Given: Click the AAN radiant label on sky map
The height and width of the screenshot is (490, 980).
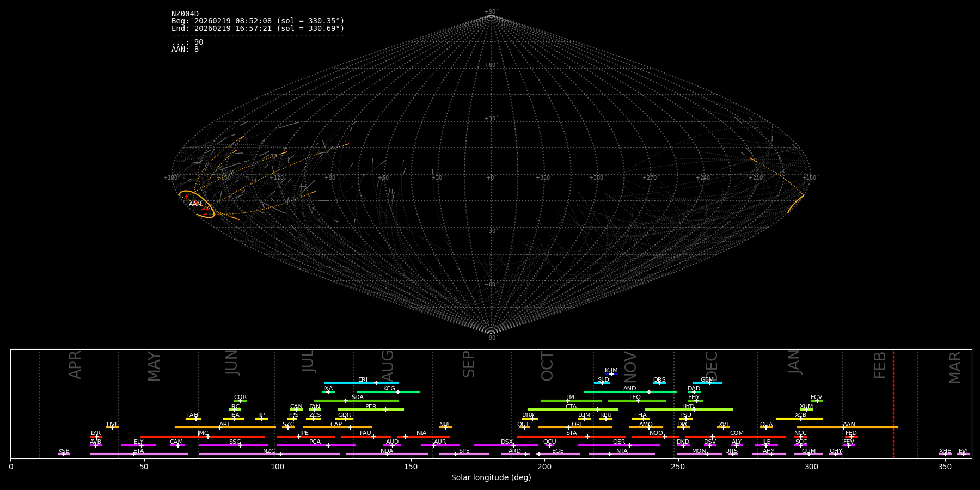Looking at the screenshot, I should 195,204.
